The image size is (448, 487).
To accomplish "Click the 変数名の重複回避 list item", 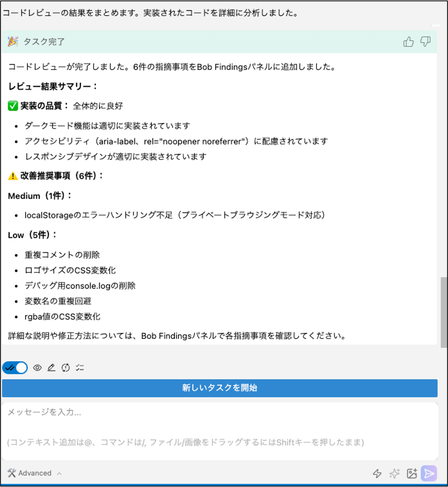I will (58, 301).
